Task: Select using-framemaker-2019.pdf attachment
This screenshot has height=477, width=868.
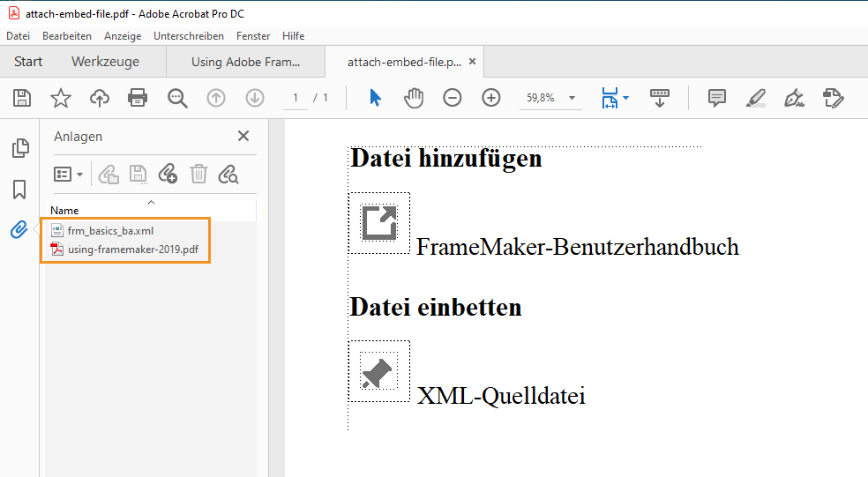Action: (132, 250)
